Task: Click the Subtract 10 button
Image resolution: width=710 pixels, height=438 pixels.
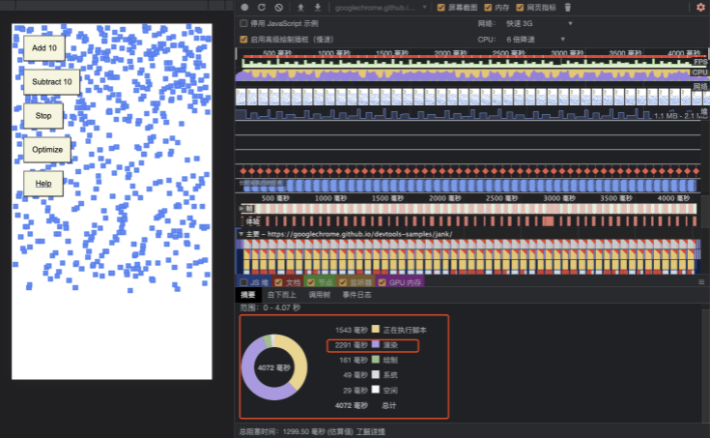Action: pos(52,82)
